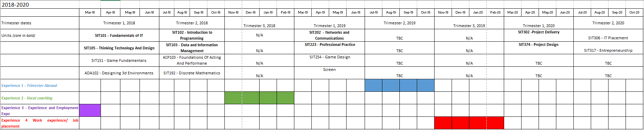Screen dimensions: 644x130
Task: Select SIT105 Thinking Technology And Design cell
Action: pos(119,48)
